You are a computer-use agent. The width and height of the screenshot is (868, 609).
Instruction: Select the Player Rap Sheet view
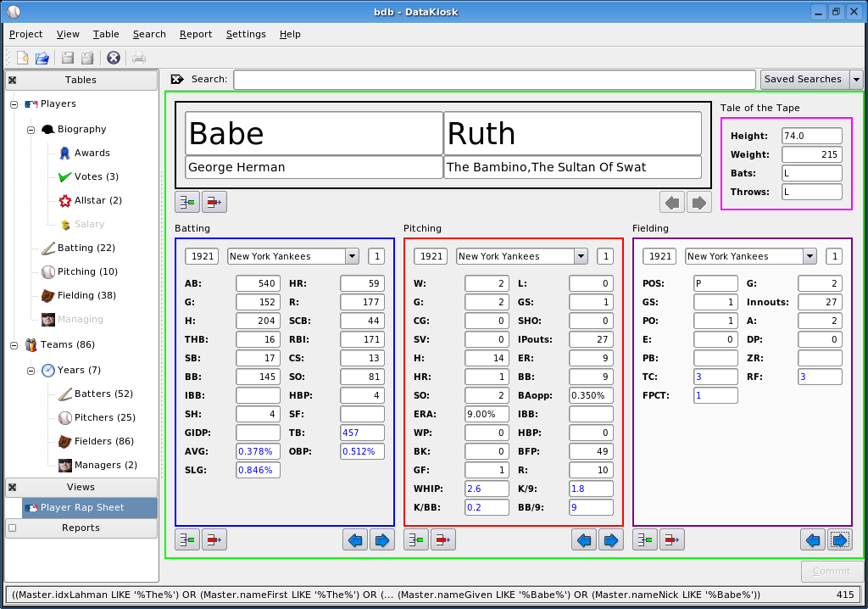[90, 507]
